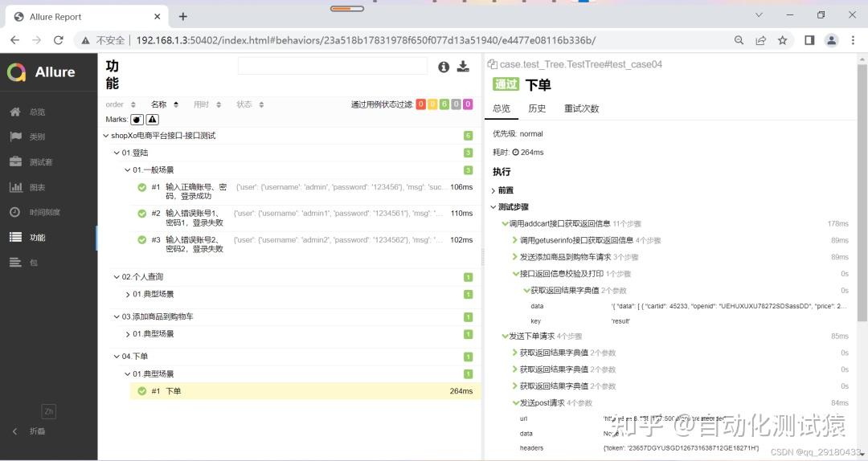Screen dimensions: 868x461
Task: Sort the tree by 用时
Action: tap(207, 104)
